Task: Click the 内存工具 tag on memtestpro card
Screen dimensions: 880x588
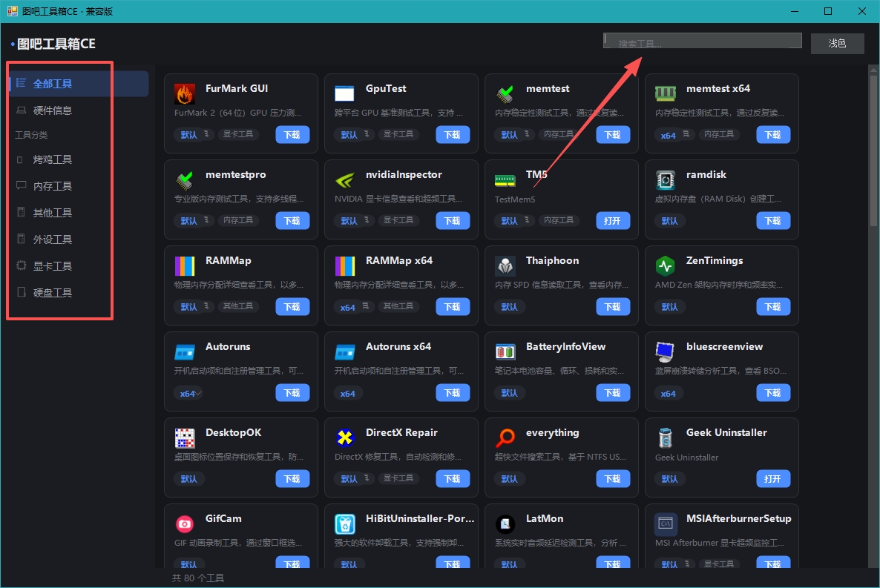Action: coord(238,220)
